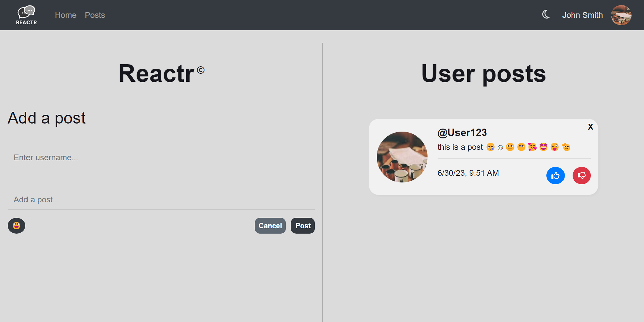Click the @User123 username
The width and height of the screenshot is (644, 322).
[462, 133]
